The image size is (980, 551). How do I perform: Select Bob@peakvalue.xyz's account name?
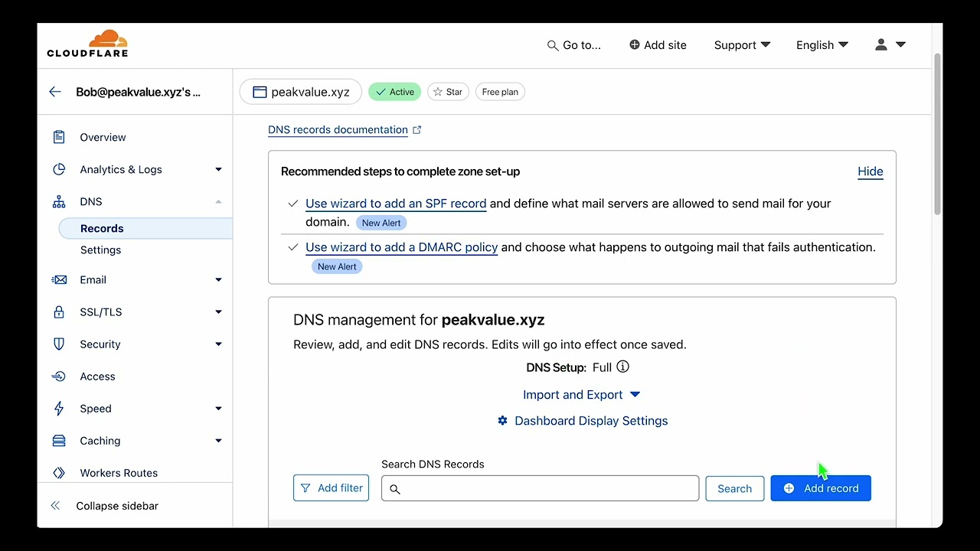[x=139, y=92]
